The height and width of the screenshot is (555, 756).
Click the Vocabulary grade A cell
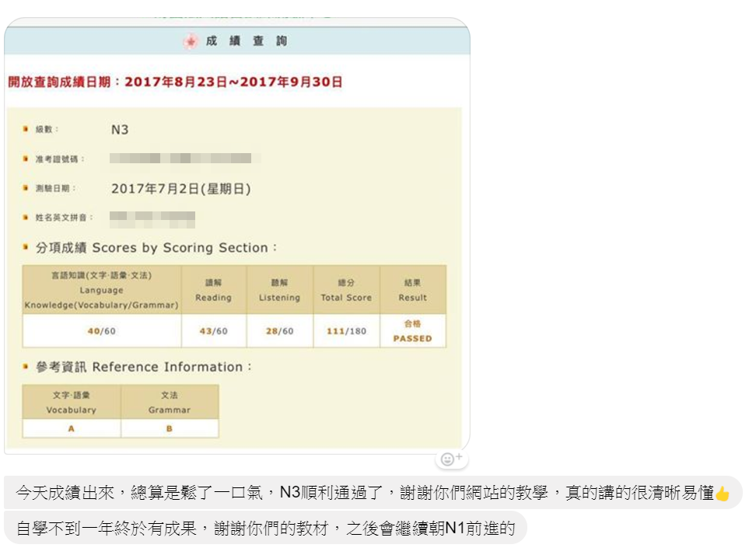click(x=72, y=428)
